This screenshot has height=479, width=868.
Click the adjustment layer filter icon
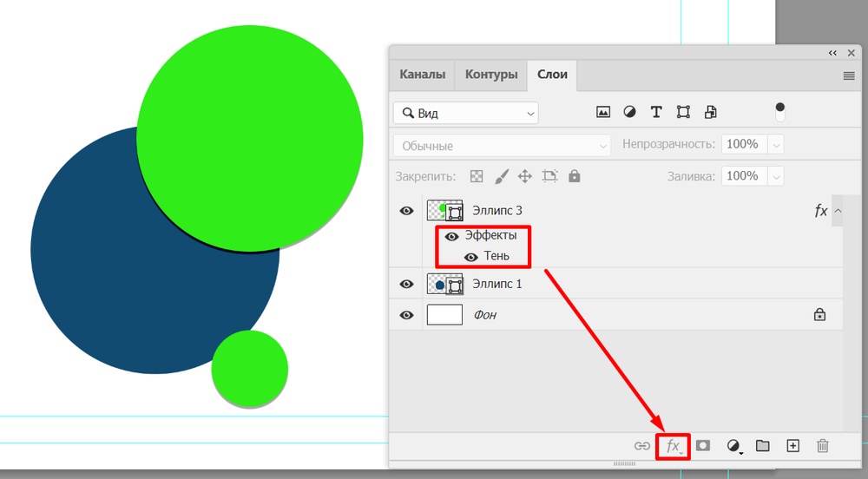tap(629, 112)
